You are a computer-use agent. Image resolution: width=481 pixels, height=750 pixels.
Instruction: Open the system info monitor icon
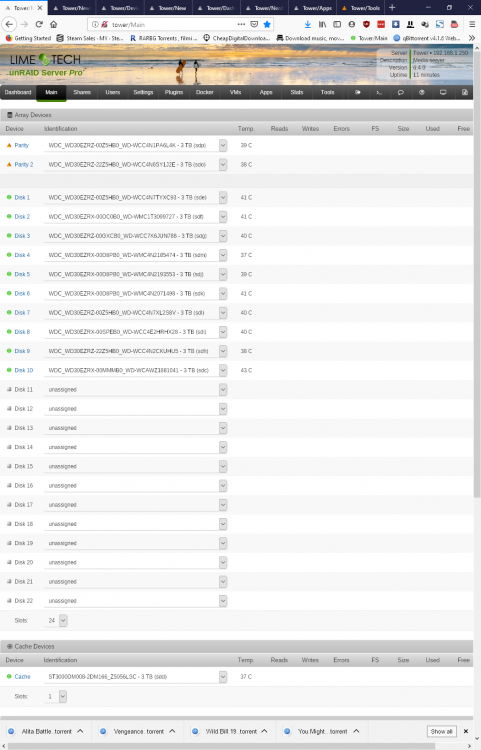(443, 92)
